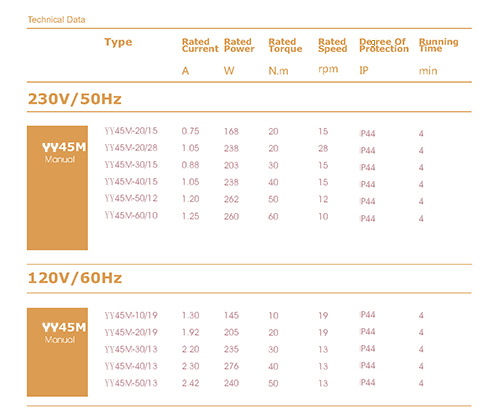Select the "Rated Current" column header
500x420 pixels.
(x=200, y=45)
